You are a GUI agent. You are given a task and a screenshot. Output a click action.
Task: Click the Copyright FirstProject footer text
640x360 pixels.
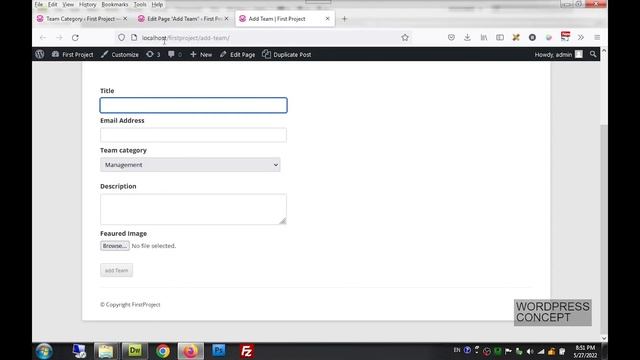(x=130, y=304)
